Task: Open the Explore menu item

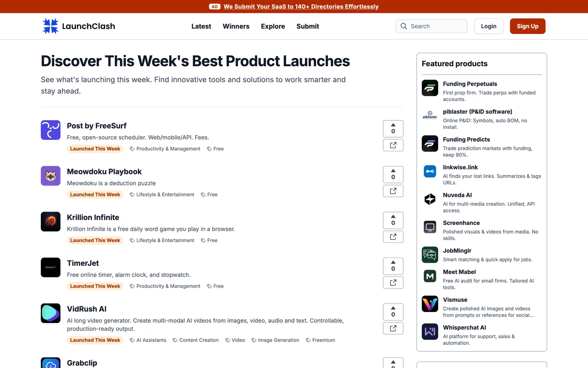Action: pos(273,26)
